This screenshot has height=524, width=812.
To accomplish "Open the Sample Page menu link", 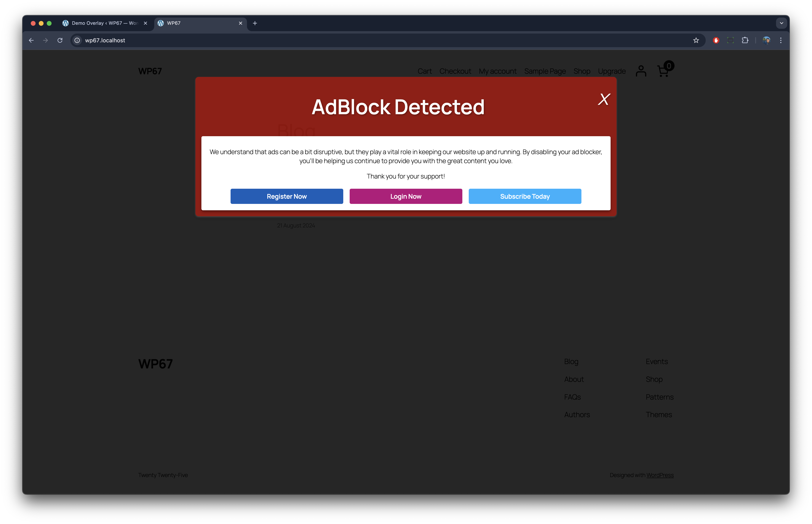I will pos(545,71).
